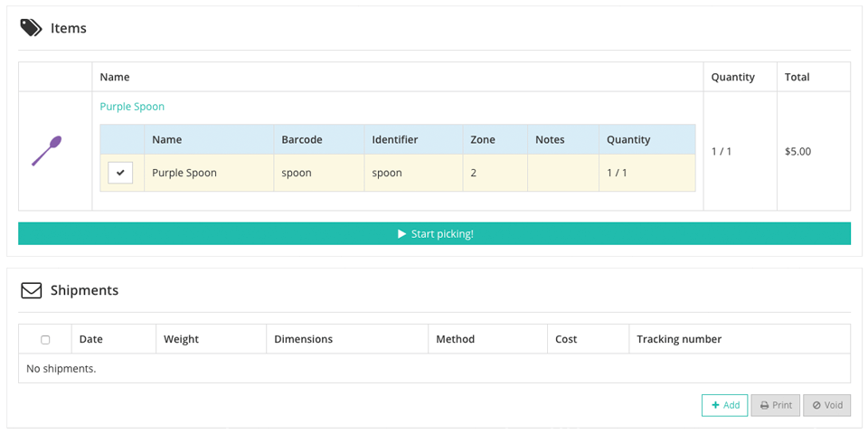The image size is (868, 434).
Task: Click the Cost column header
Action: tap(589, 339)
